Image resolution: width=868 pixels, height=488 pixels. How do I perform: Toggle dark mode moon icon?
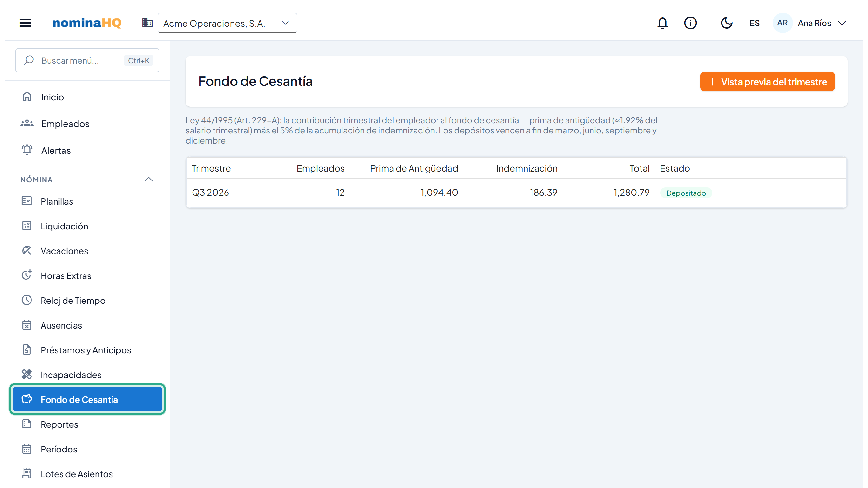tap(727, 23)
